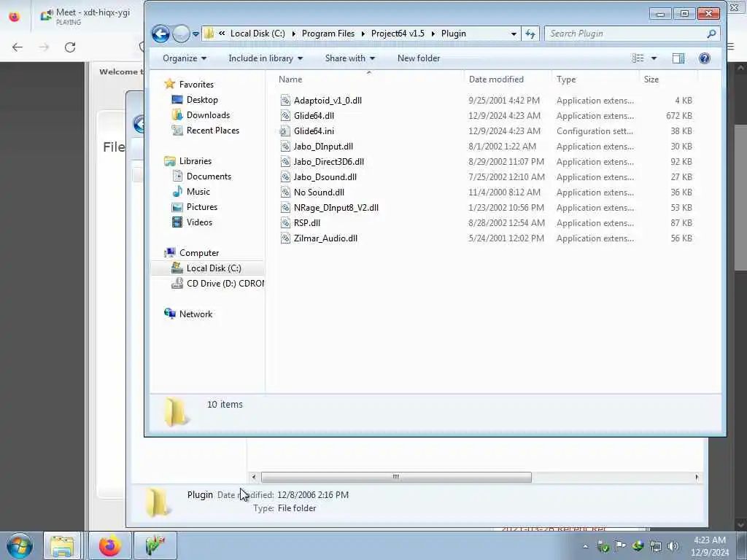Viewport: 747px width, 560px height.
Task: Sort by Type column header
Action: 595,79
